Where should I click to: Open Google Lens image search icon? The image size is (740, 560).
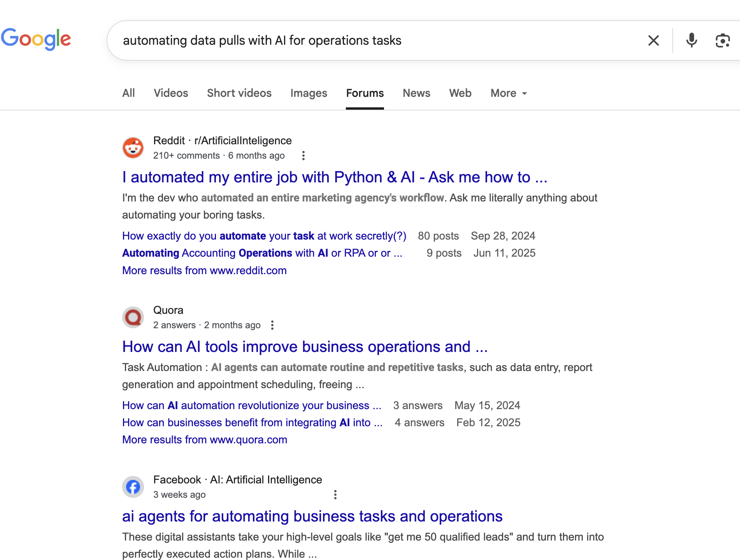[722, 40]
